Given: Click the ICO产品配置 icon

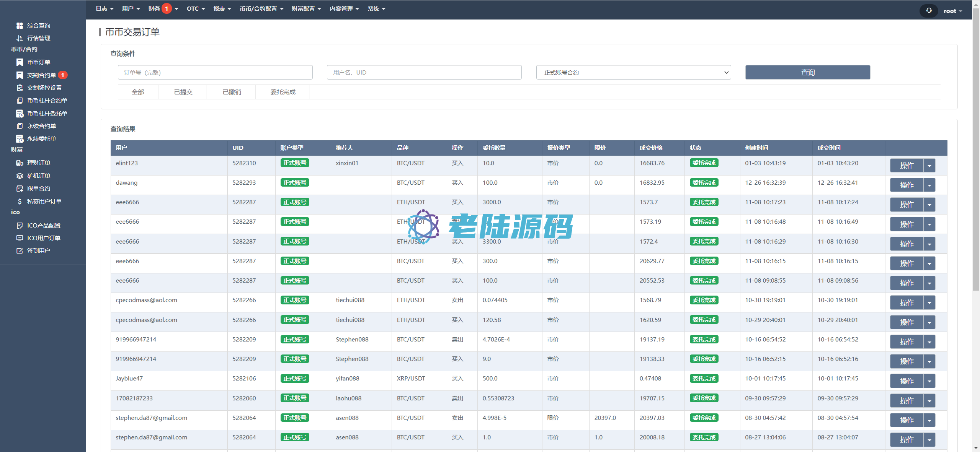Looking at the screenshot, I should pyautogui.click(x=20, y=226).
